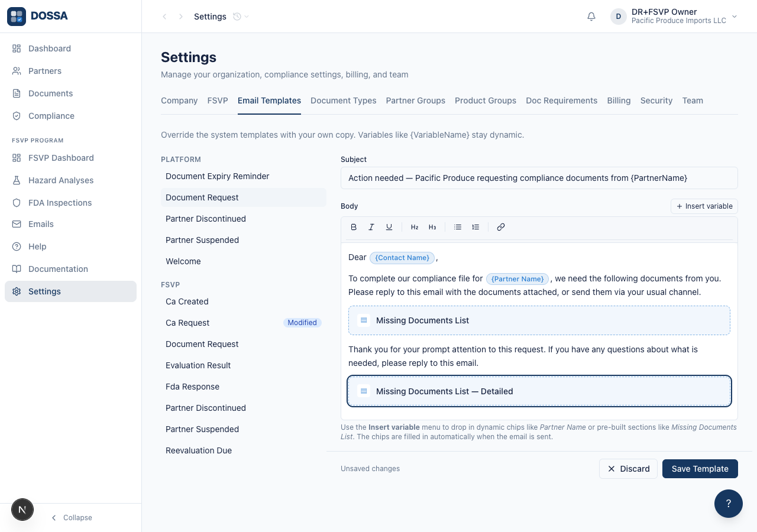757x532 pixels.
Task: Discard unsaved changes
Action: pos(628,469)
